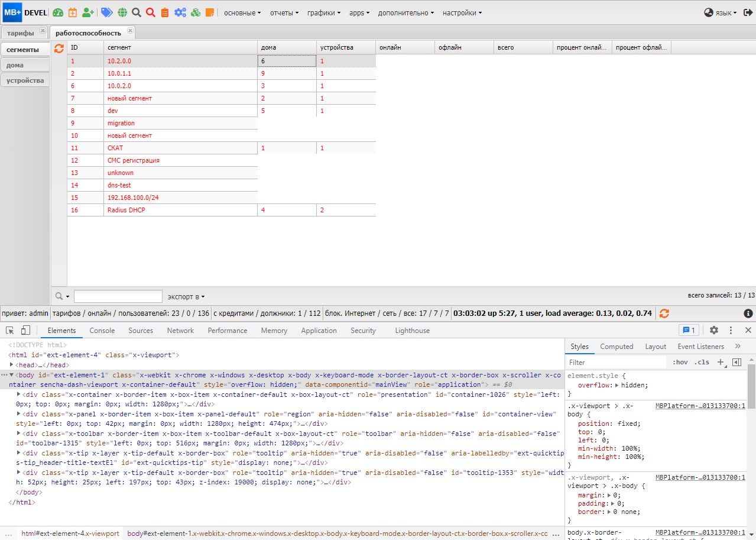Click the logout icon at top right
This screenshot has width=756, height=540.
(748, 12)
